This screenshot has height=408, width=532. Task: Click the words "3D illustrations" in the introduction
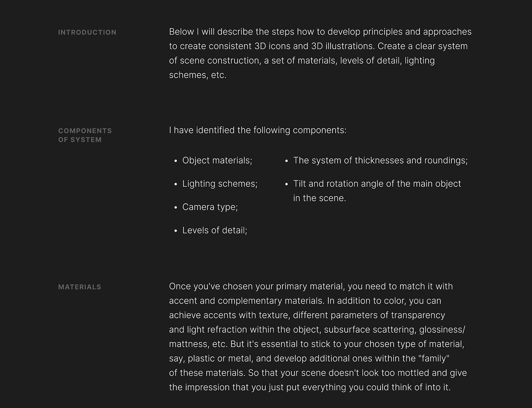(x=343, y=46)
